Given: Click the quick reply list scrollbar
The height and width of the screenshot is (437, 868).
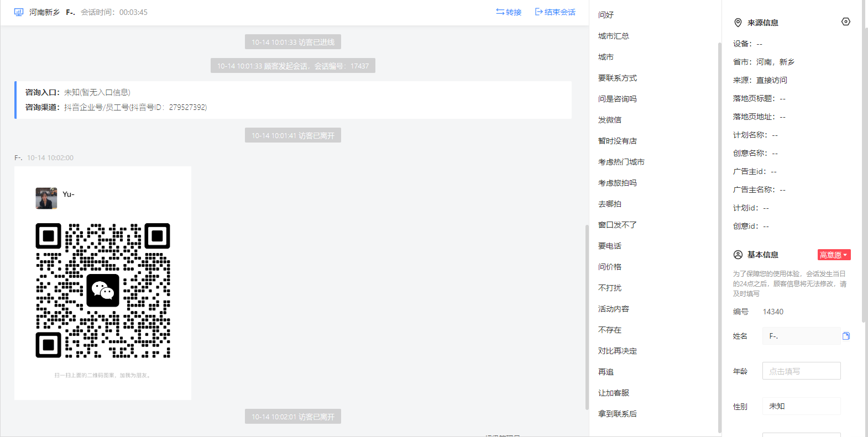Looking at the screenshot, I should (x=720, y=238).
